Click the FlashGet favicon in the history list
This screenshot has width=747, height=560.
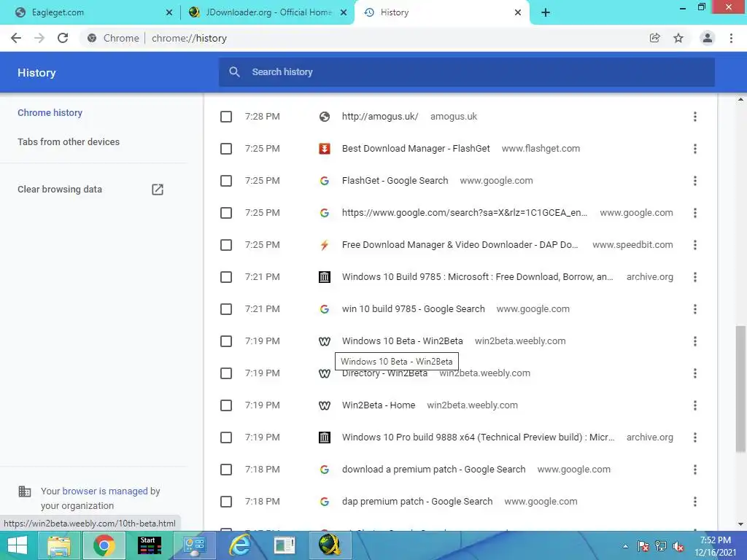coord(325,149)
